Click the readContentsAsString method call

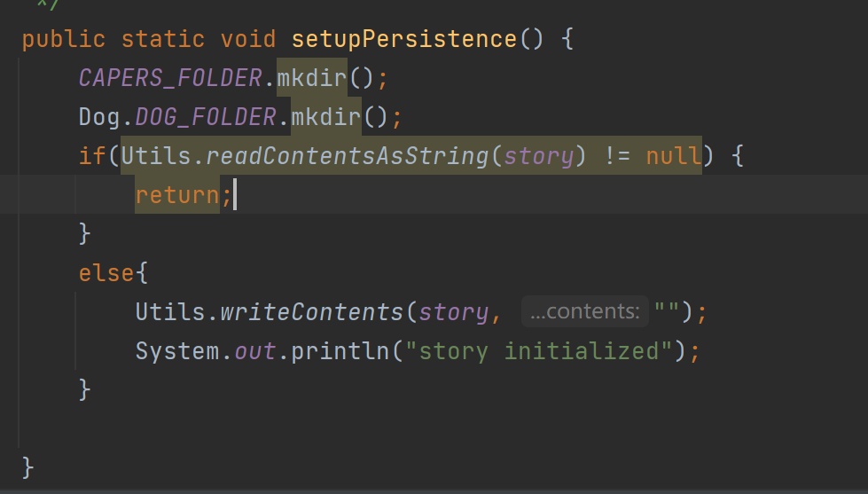[348, 156]
